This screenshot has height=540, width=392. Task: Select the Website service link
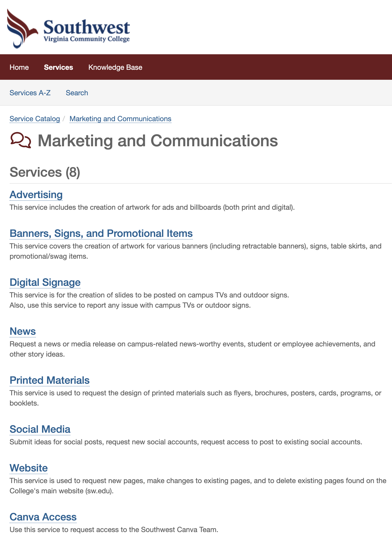coord(29,468)
